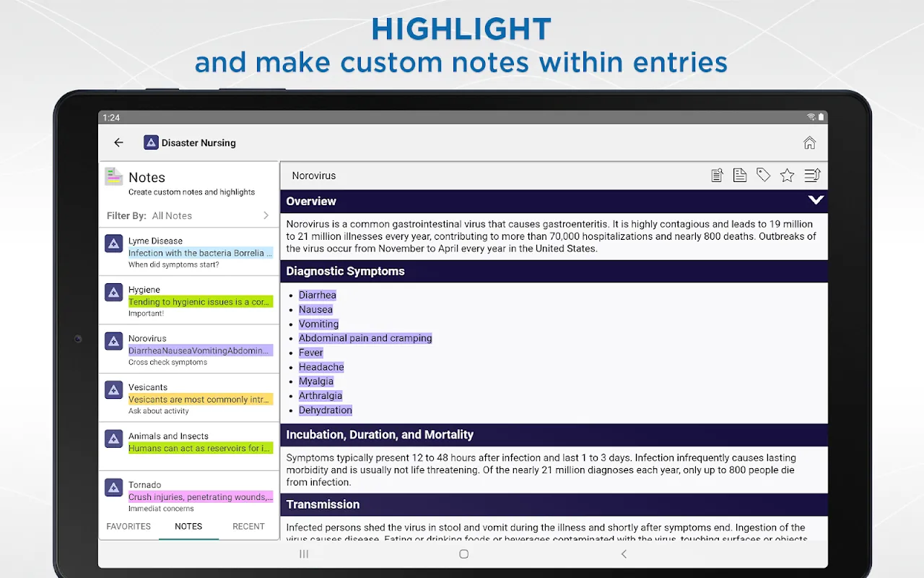The height and width of the screenshot is (578, 924).
Task: Select the Notes tab
Action: point(188,527)
